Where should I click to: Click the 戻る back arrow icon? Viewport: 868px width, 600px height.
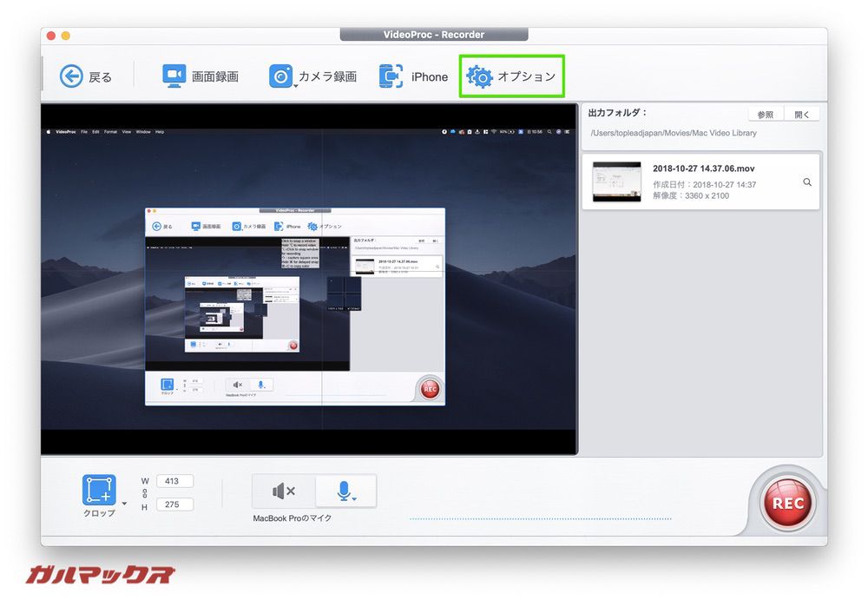[71, 76]
